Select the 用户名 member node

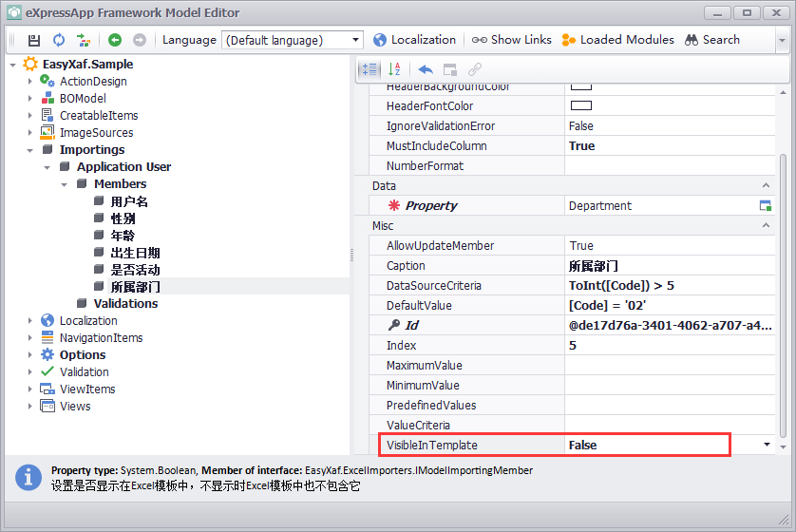click(129, 201)
